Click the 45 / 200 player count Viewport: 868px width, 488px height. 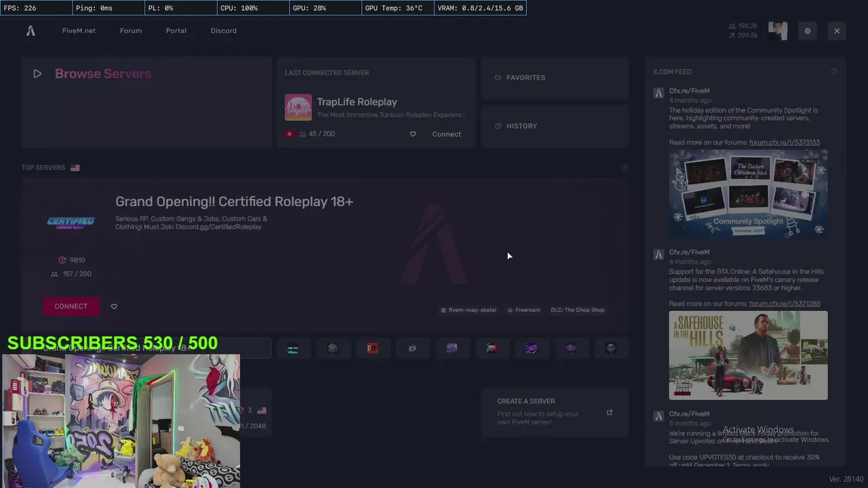coord(317,134)
